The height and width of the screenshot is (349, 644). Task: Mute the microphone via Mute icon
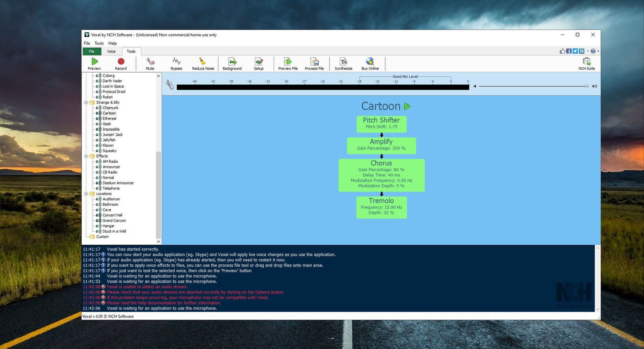click(150, 64)
